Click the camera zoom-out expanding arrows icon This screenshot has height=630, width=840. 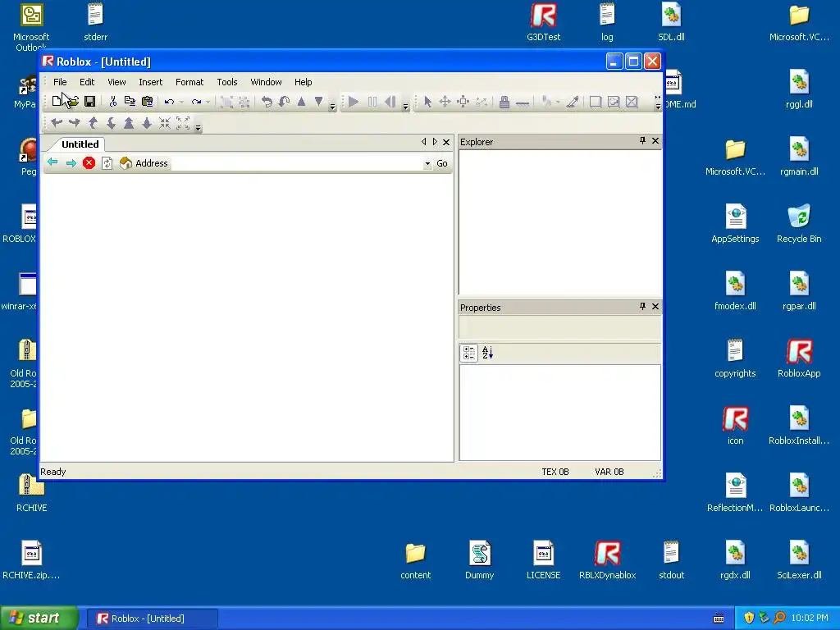pyautogui.click(x=183, y=123)
